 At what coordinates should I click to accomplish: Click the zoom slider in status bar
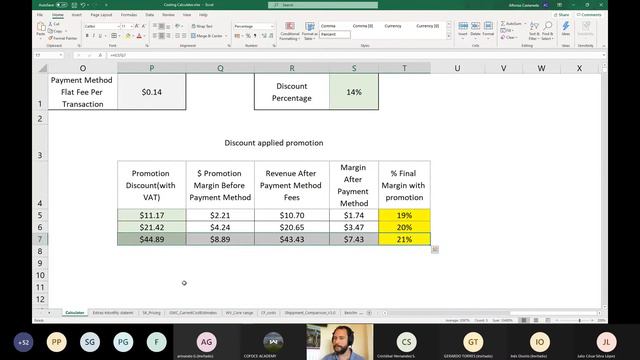pyautogui.click(x=580, y=320)
